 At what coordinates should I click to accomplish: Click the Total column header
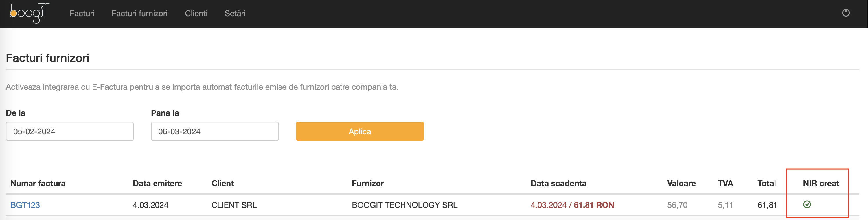[x=766, y=183]
